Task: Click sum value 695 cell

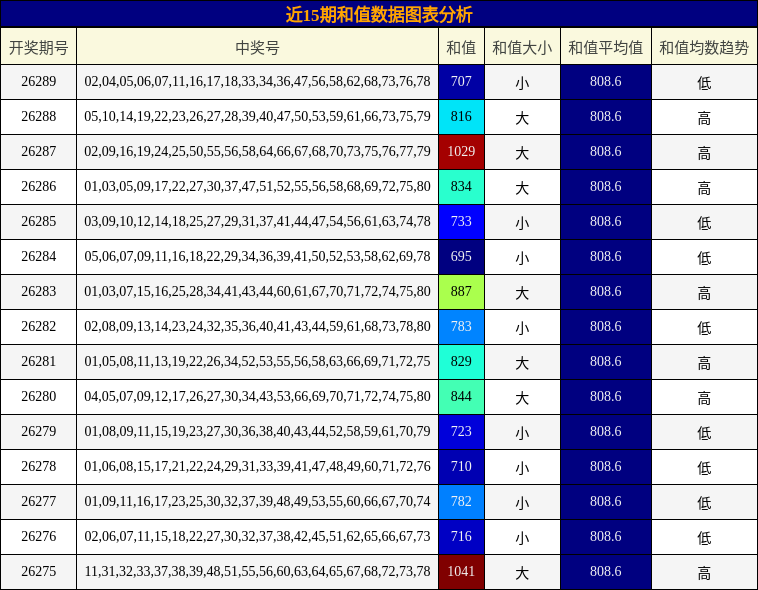Action: pos(461,257)
